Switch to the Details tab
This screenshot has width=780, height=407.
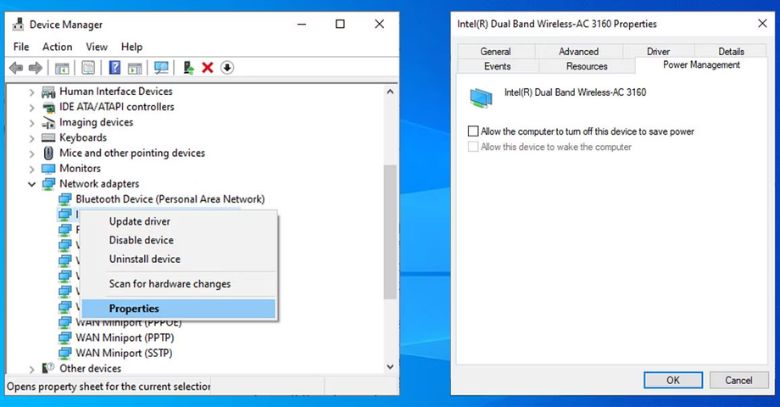click(731, 51)
